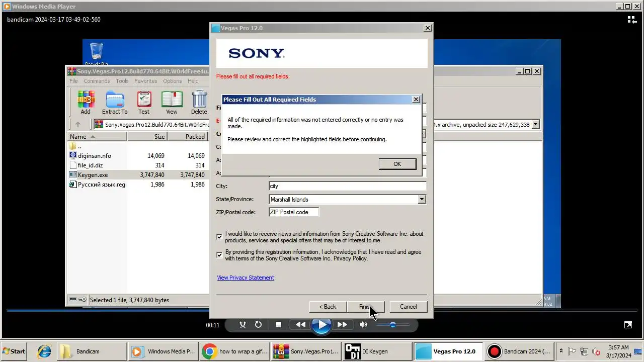The image size is (644, 362).
Task: Click the next/fast-forward media button
Action: point(342,325)
